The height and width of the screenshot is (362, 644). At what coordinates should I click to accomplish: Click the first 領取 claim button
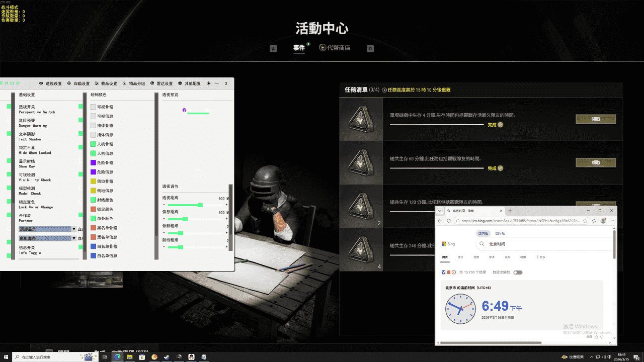coord(596,119)
